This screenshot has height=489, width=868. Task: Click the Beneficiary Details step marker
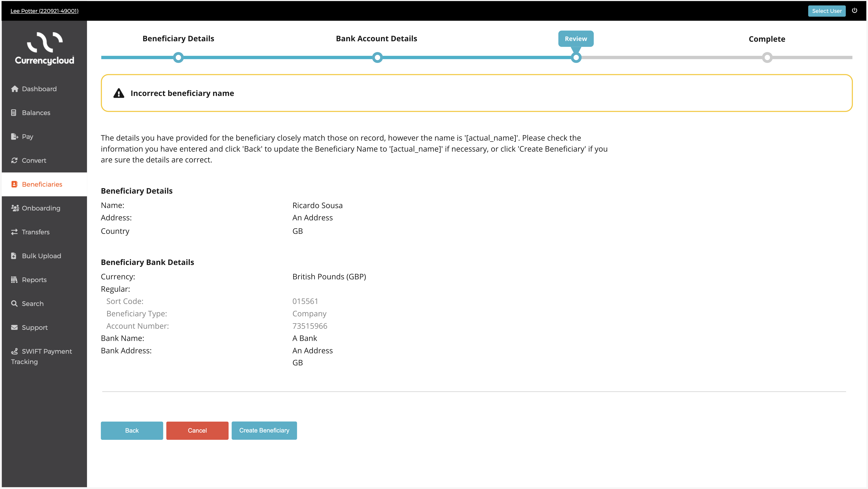click(x=178, y=58)
